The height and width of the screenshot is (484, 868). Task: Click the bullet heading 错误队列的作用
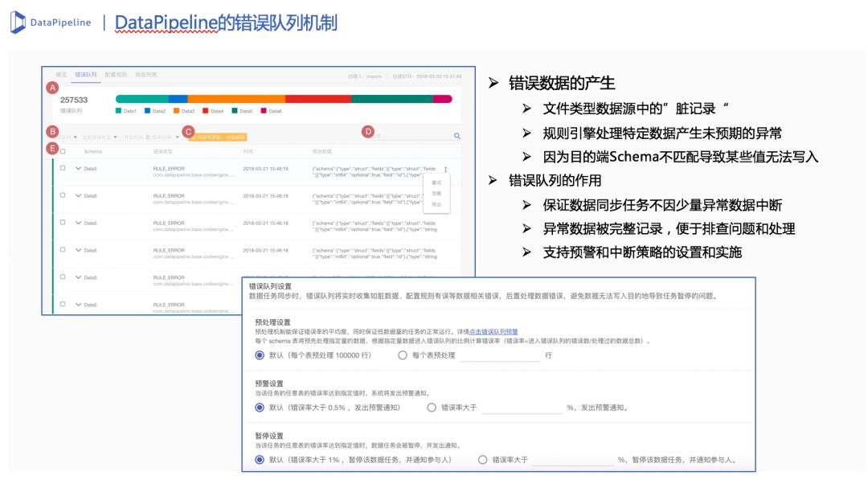pos(555,181)
